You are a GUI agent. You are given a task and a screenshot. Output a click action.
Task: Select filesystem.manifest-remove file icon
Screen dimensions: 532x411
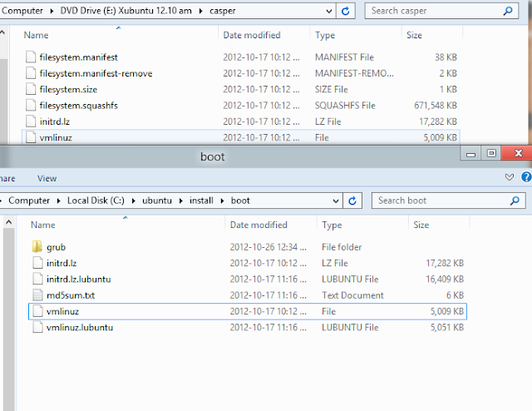pyautogui.click(x=31, y=73)
